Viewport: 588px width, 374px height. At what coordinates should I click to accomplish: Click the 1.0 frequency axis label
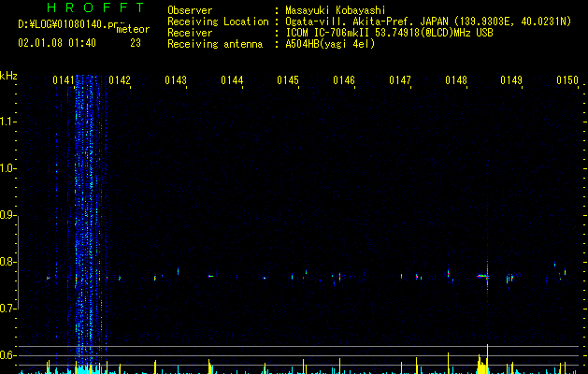pyautogui.click(x=8, y=168)
